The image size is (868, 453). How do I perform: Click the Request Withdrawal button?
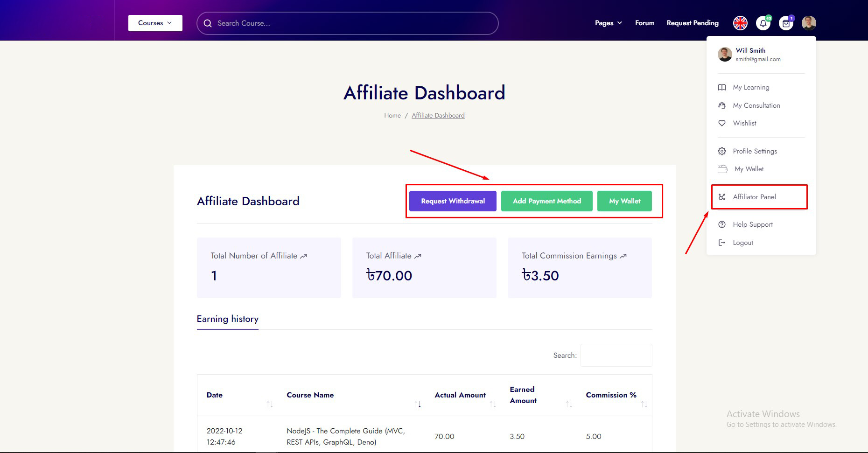453,201
